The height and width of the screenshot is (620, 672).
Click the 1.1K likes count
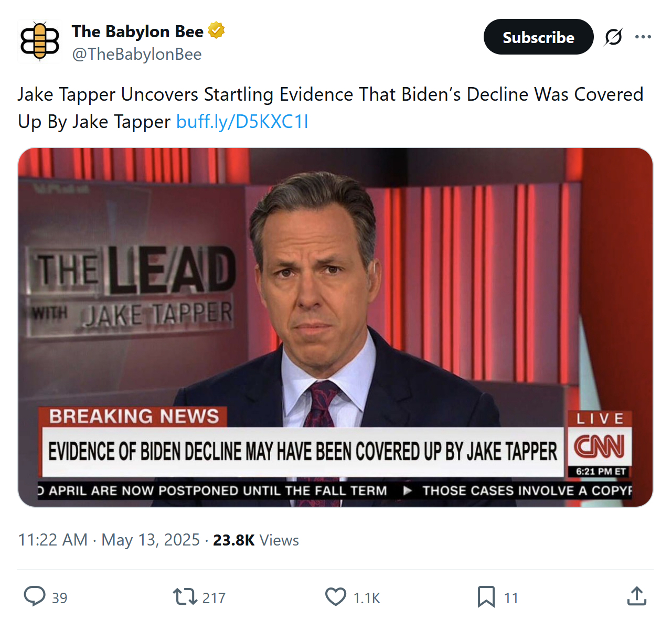367,598
